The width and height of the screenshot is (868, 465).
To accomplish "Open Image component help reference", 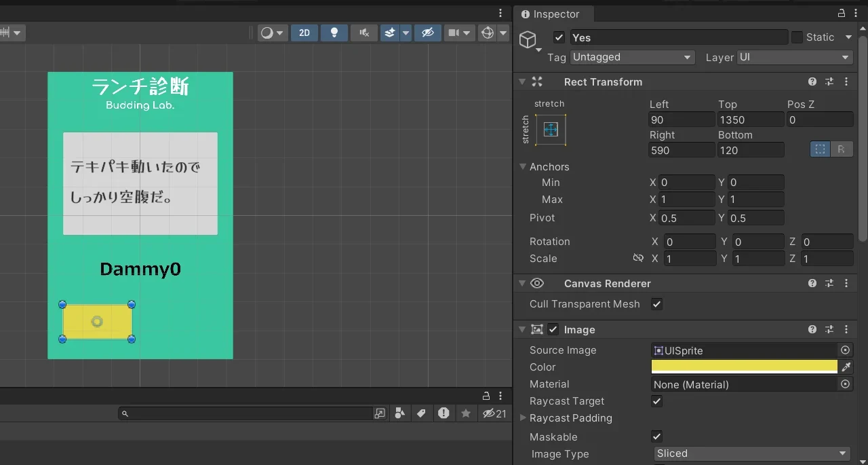I will coord(812,329).
